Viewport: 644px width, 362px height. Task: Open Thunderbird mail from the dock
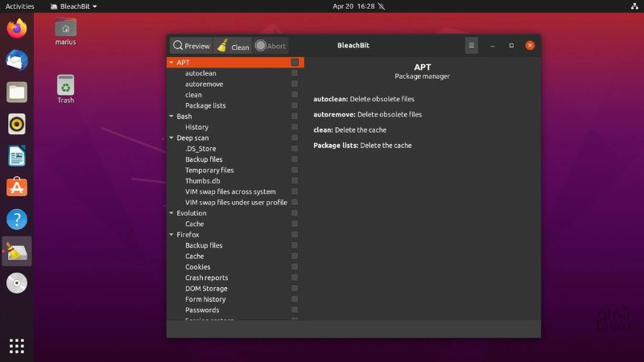(x=17, y=60)
